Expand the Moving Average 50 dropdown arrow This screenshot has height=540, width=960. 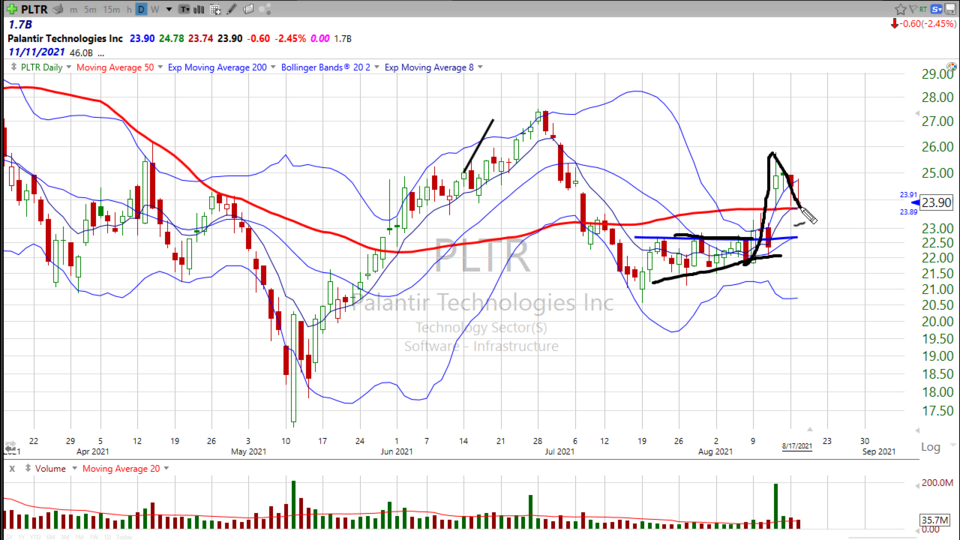point(160,67)
